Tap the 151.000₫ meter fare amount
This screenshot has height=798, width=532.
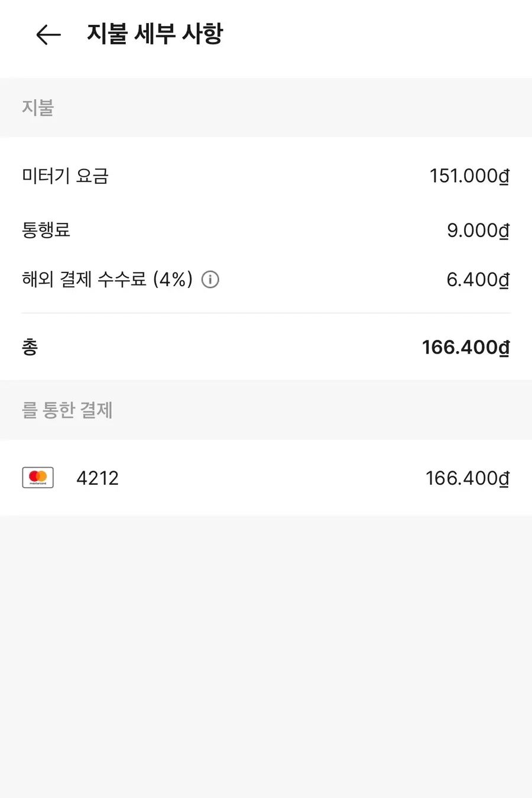(x=469, y=176)
